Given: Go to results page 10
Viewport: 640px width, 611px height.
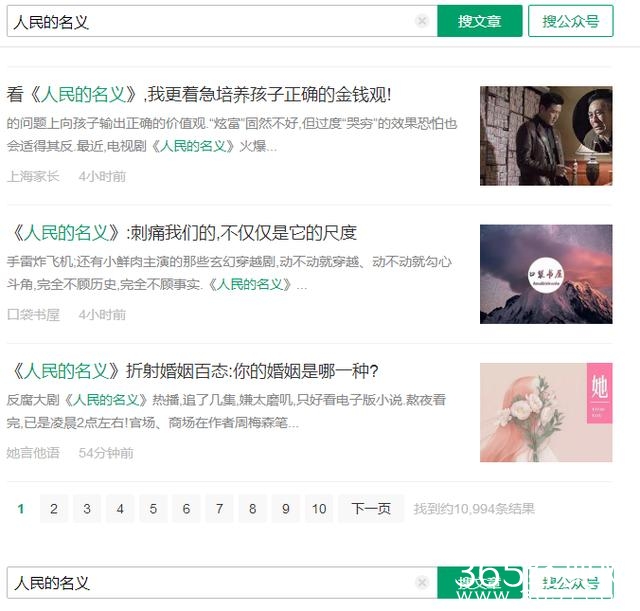Looking at the screenshot, I should point(319,509).
